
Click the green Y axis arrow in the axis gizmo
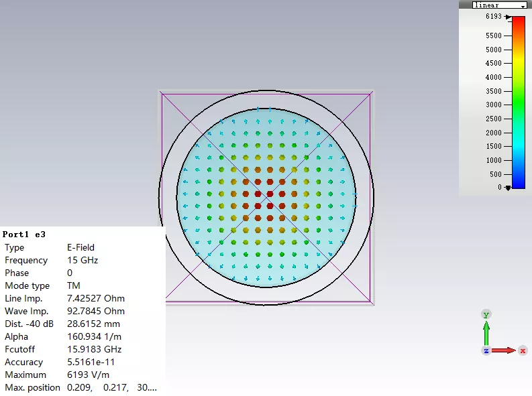[486, 332]
